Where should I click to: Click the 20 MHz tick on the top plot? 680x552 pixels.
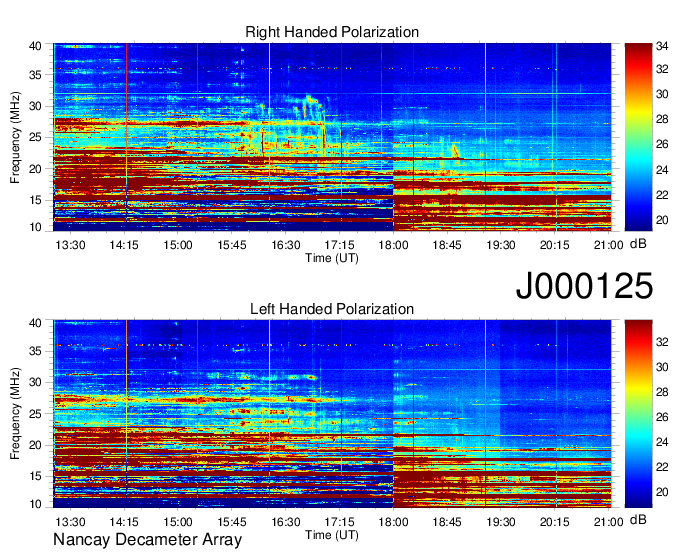(35, 169)
